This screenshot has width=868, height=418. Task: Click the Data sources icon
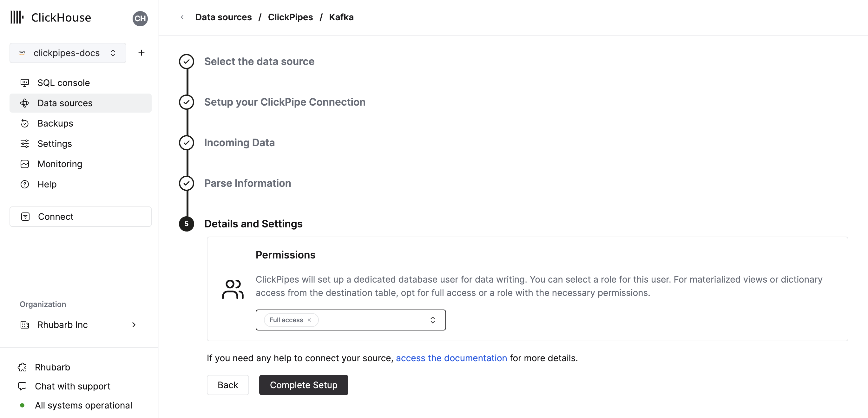tap(25, 103)
